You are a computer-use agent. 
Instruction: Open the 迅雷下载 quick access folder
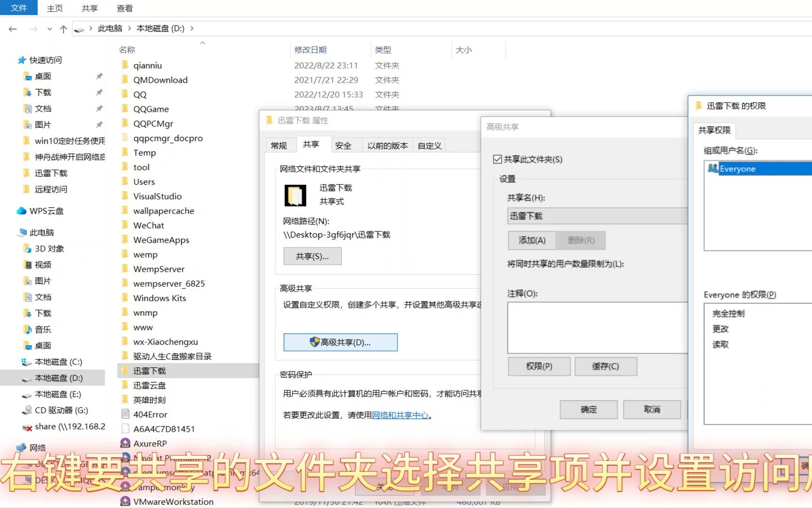click(51, 173)
